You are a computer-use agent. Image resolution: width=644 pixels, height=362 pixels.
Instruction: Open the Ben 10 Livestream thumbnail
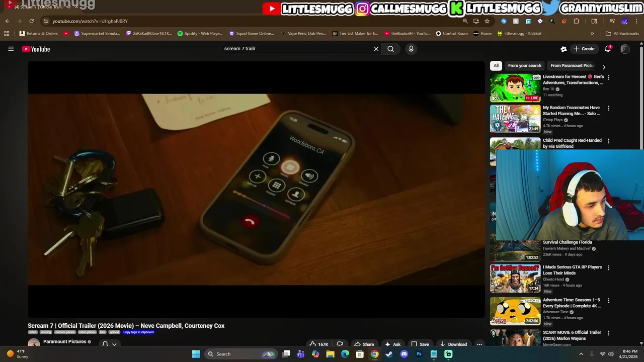click(515, 87)
